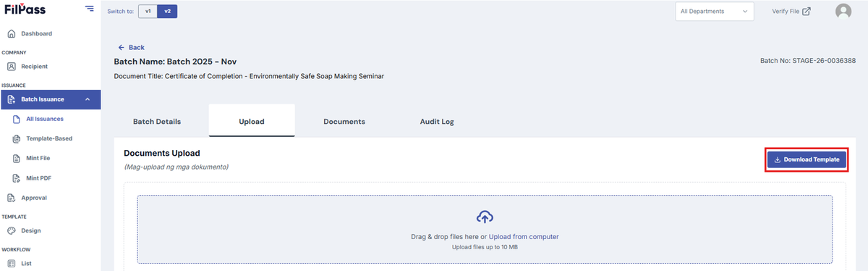Click the Back link
Viewport: 868px width, 271px height.
[x=131, y=47]
